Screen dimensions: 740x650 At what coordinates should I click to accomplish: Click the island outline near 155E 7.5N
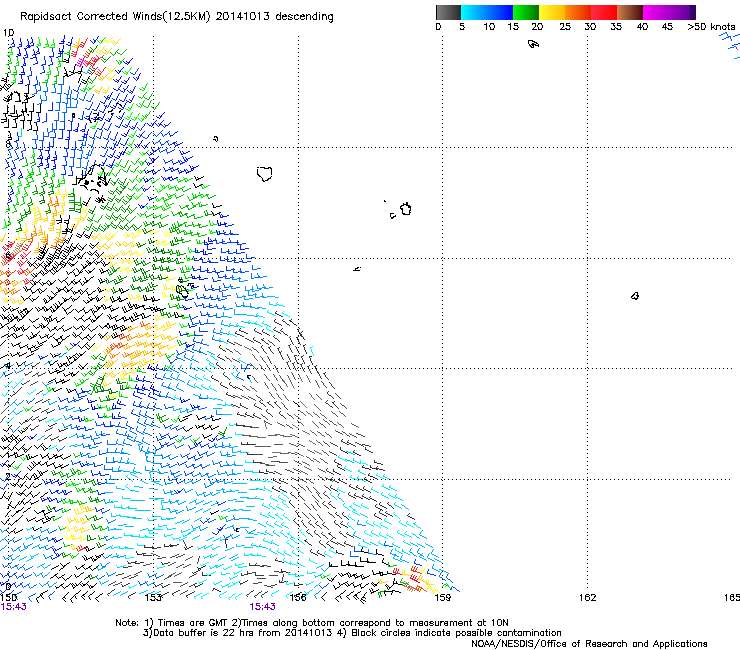coord(265,174)
